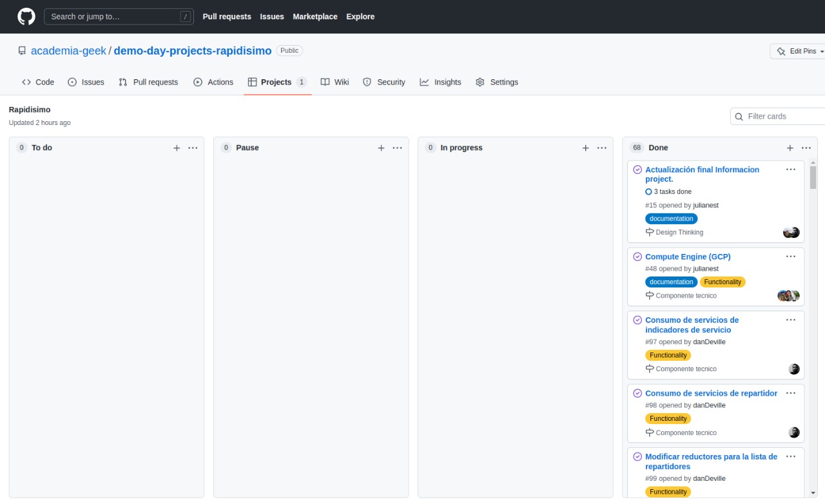Add a card to the Pause column
Viewport: 825px width, 504px height.
pos(381,148)
